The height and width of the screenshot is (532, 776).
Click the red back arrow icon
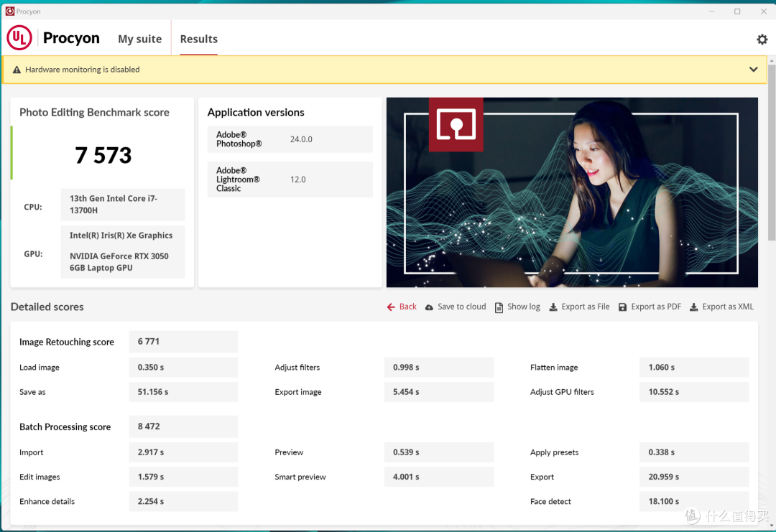391,307
